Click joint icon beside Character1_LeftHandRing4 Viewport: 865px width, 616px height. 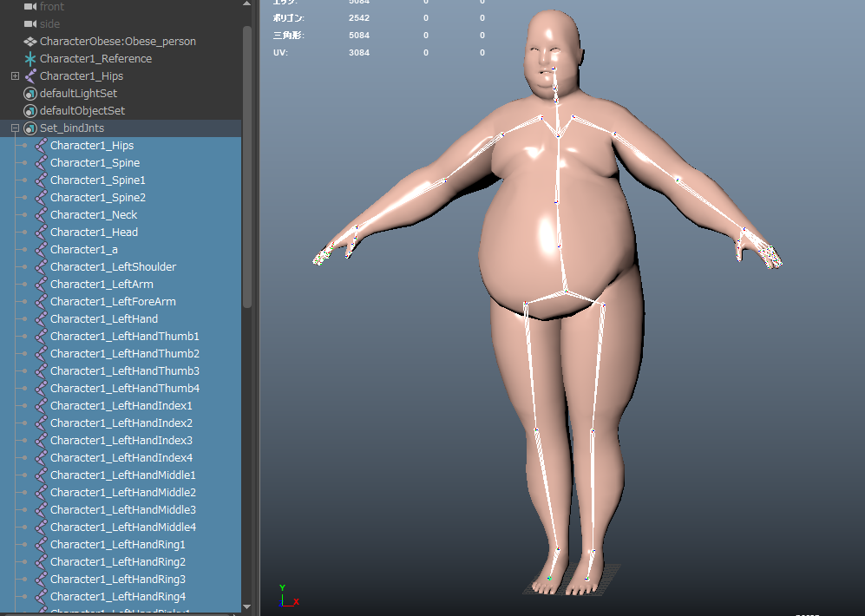(x=41, y=597)
